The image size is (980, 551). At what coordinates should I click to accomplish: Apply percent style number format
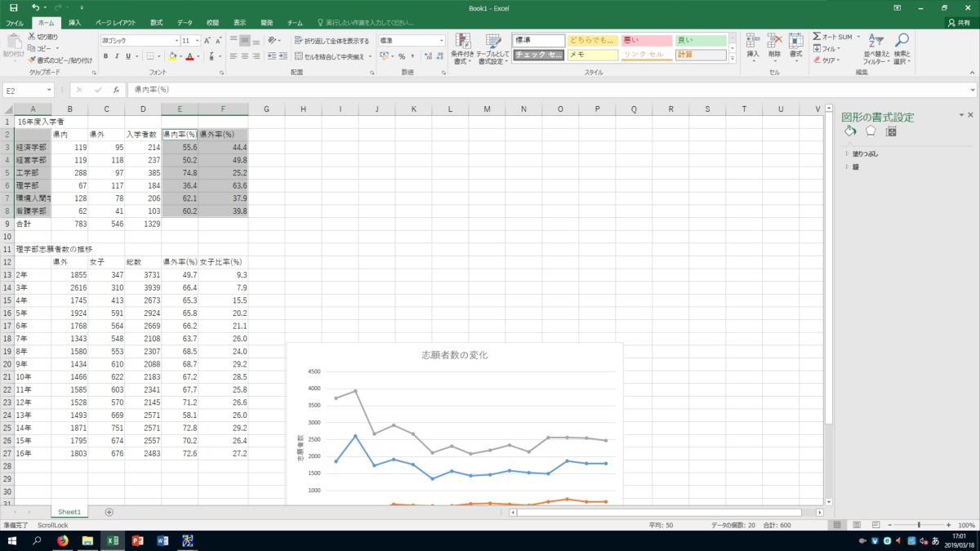pos(402,56)
